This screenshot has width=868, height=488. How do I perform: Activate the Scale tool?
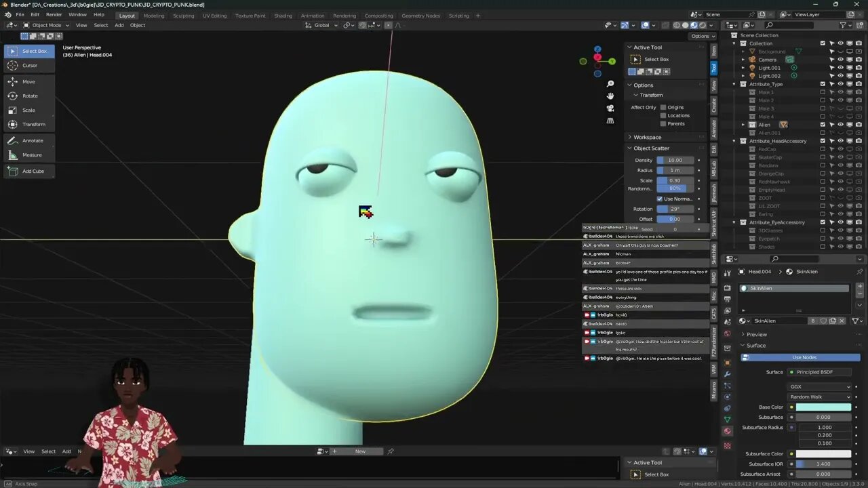29,110
